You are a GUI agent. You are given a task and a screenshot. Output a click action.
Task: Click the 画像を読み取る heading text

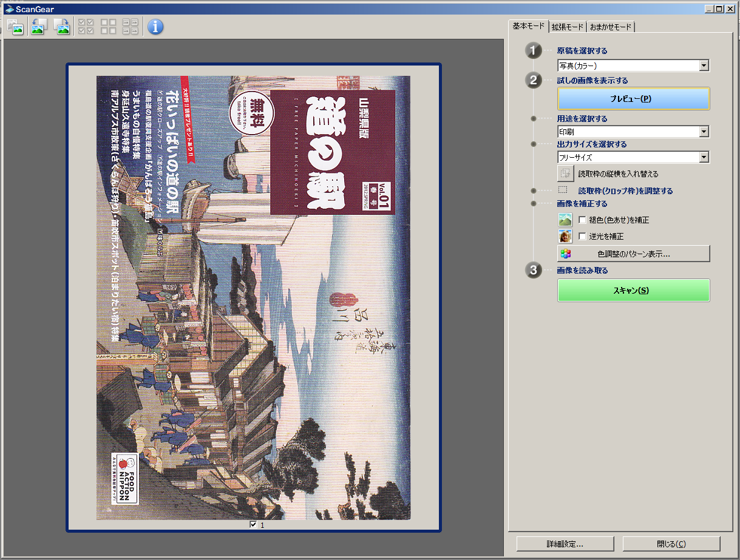(x=582, y=271)
